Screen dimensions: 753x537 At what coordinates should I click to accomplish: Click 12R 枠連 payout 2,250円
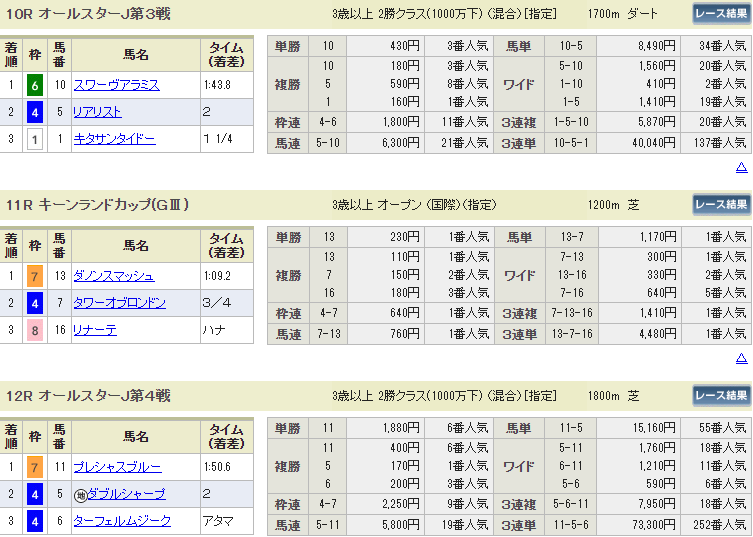401,504
